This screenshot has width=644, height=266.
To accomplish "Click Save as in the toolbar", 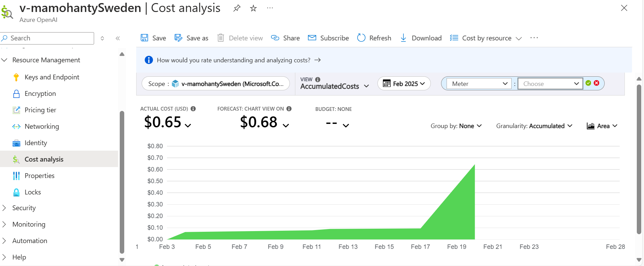I will coord(191,38).
